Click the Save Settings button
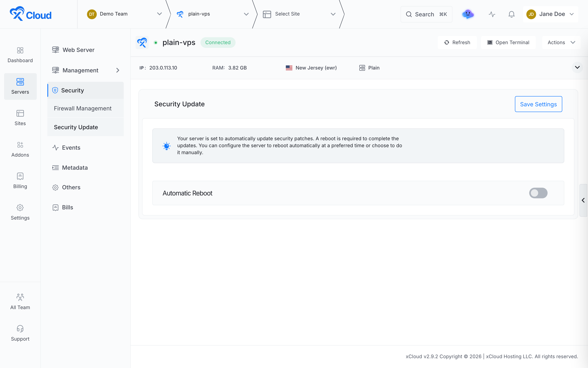The height and width of the screenshot is (368, 588). point(538,104)
